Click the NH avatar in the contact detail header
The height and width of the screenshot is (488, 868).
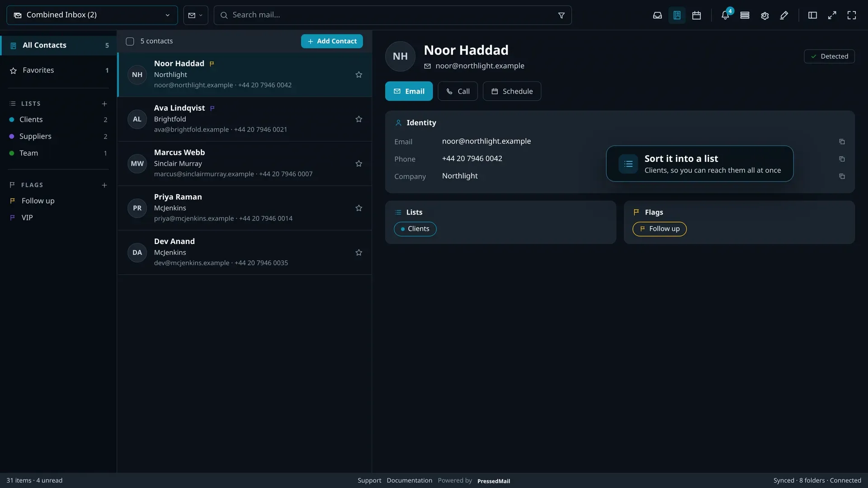point(400,56)
